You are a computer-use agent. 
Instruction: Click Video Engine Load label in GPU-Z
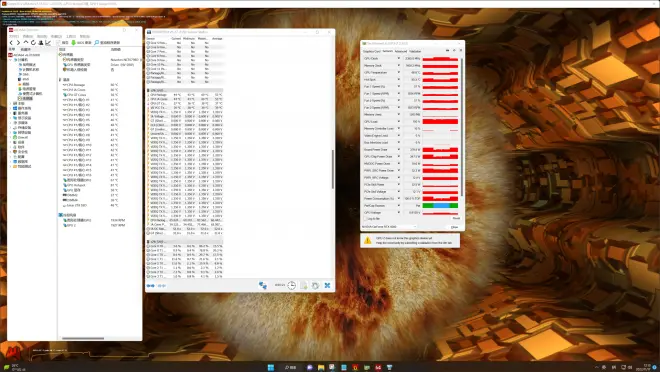click(376, 136)
